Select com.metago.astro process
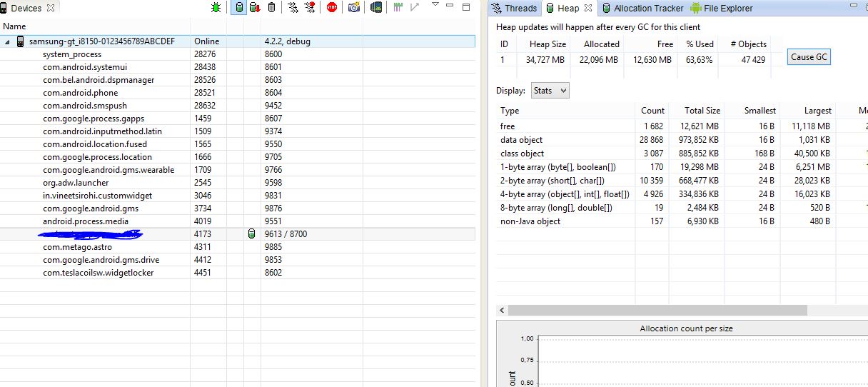Viewport: 868px width, 387px height. (238, 247)
